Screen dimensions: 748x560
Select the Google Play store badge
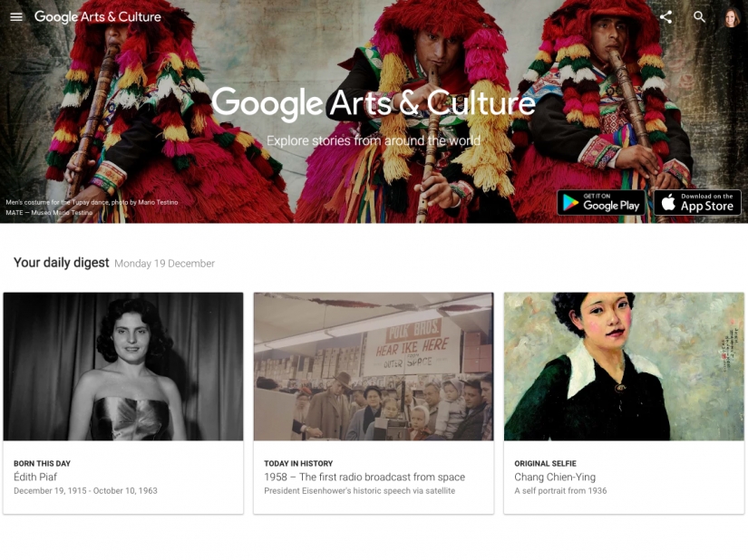[x=601, y=202]
